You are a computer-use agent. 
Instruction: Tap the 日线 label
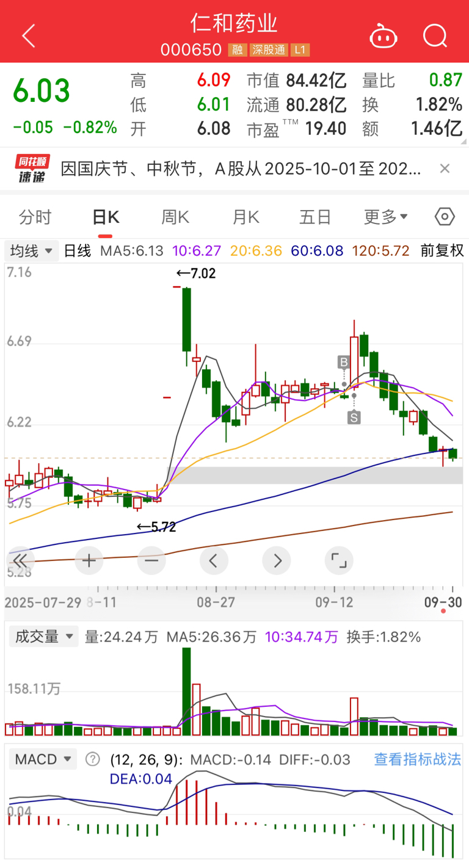click(78, 250)
